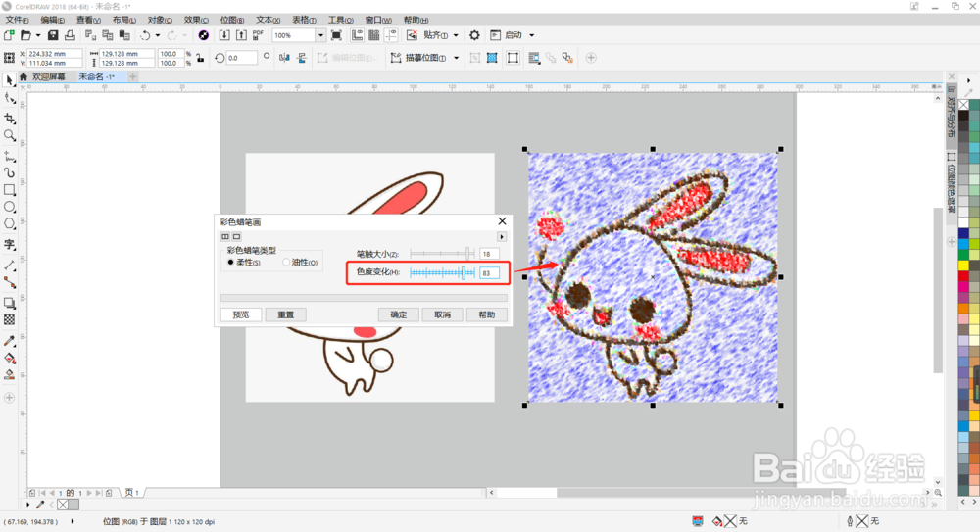Select the Crop tool
The image size is (980, 532).
coord(10,119)
